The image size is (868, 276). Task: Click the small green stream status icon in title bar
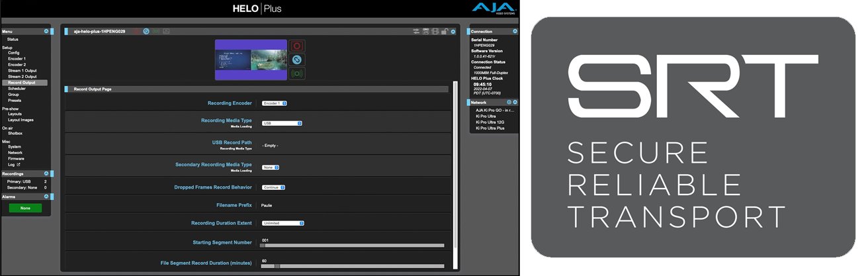click(156, 31)
